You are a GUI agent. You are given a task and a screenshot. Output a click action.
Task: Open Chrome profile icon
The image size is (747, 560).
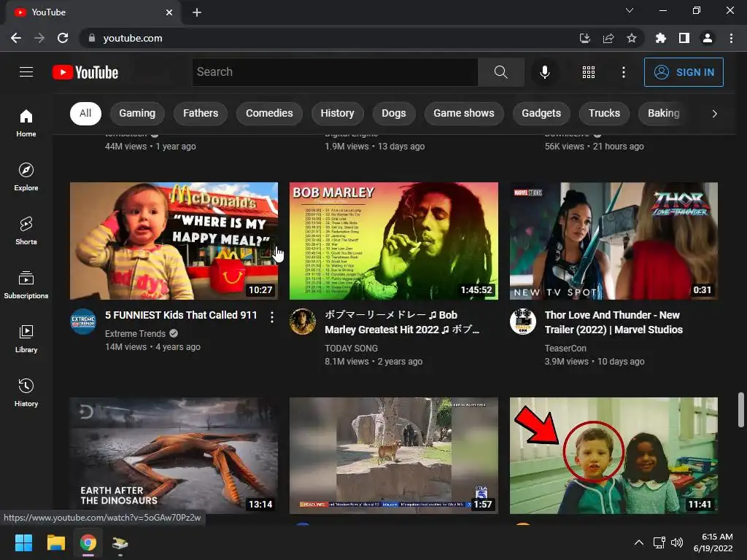click(x=708, y=38)
